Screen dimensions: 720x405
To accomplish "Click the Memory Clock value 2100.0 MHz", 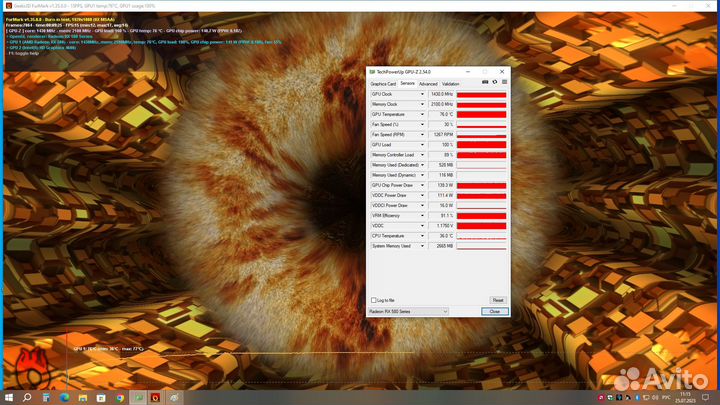I will pyautogui.click(x=441, y=104).
